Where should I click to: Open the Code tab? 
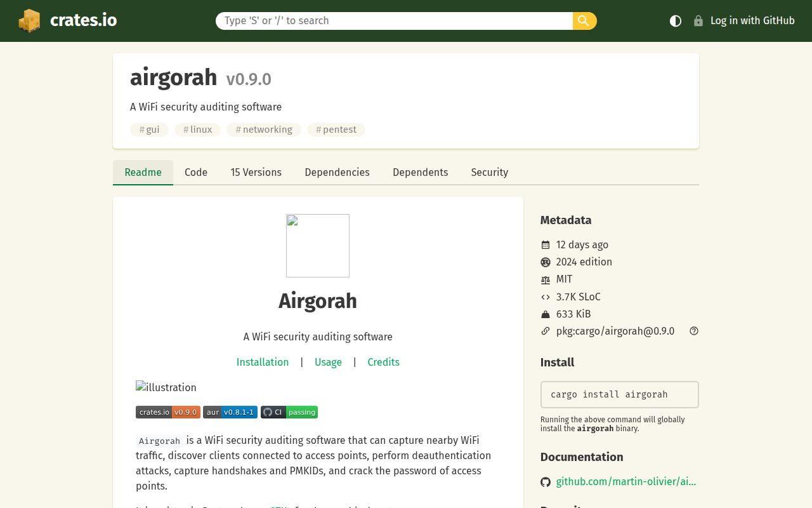pyautogui.click(x=196, y=172)
